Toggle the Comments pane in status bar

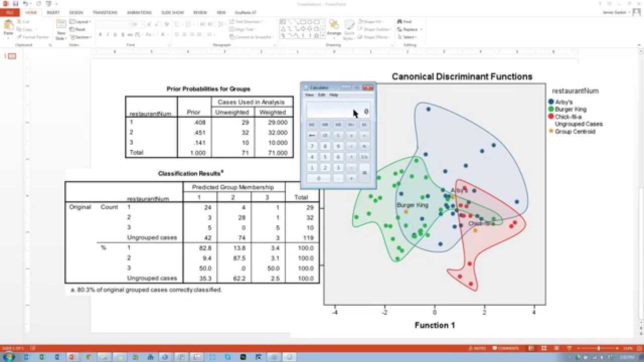[506, 348]
